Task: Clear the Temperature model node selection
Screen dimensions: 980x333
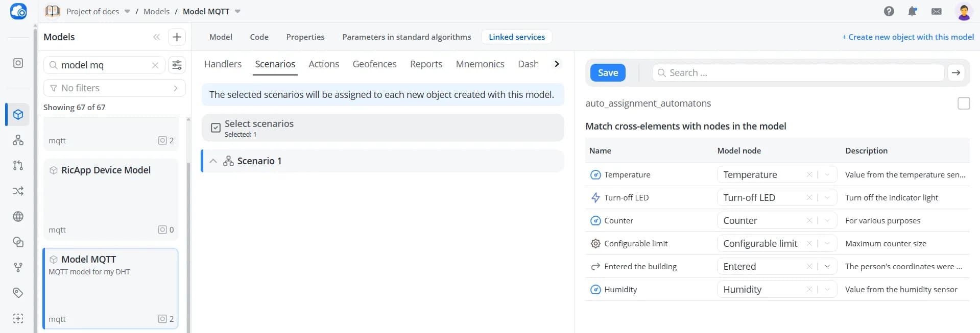Action: tap(809, 175)
